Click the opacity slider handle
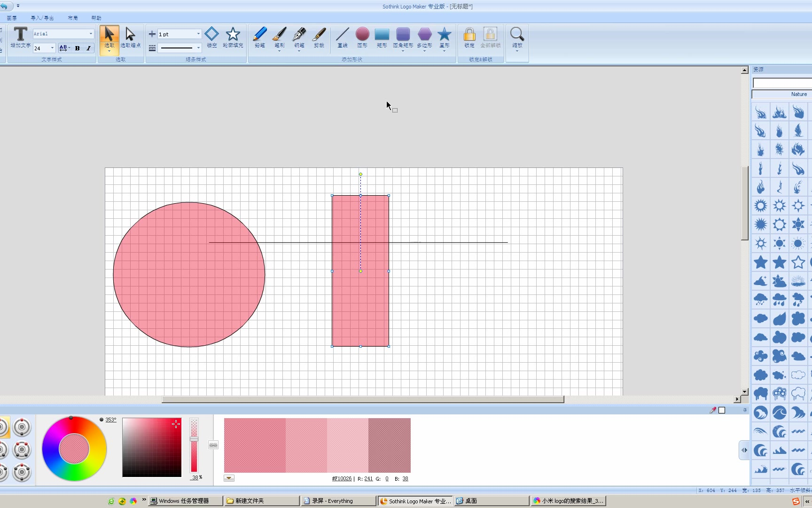 pos(194,439)
